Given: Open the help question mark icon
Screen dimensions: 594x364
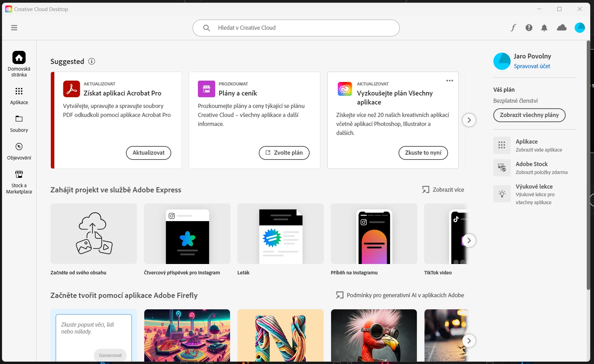Looking at the screenshot, I should [x=529, y=28].
